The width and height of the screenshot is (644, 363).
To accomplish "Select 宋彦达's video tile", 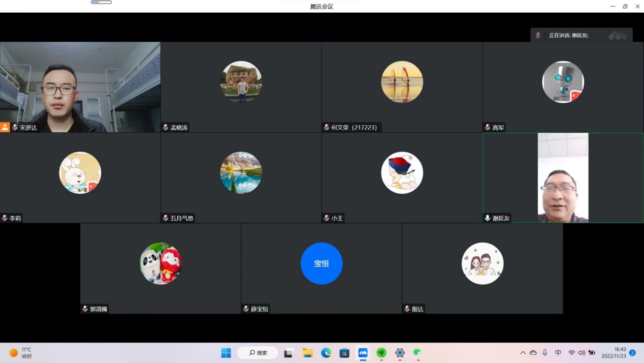I will click(x=80, y=87).
